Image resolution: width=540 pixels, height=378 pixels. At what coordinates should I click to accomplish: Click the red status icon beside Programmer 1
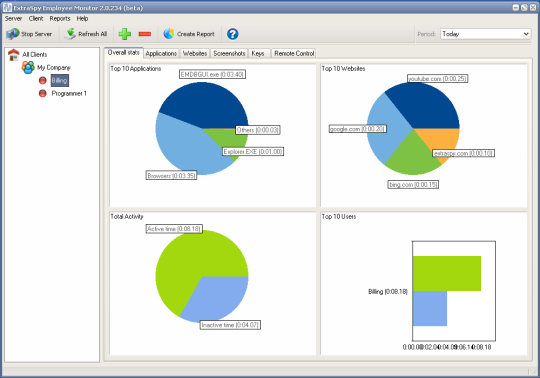tap(42, 93)
